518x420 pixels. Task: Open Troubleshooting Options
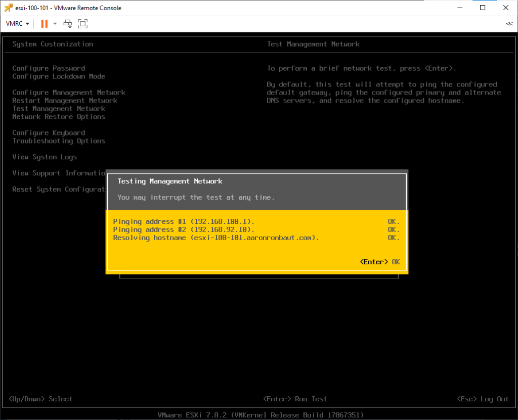(59, 141)
